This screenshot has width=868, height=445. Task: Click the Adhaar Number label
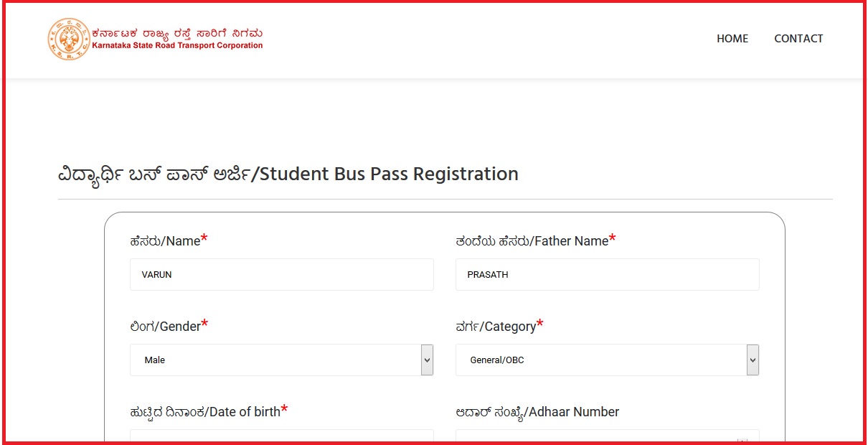tap(537, 412)
